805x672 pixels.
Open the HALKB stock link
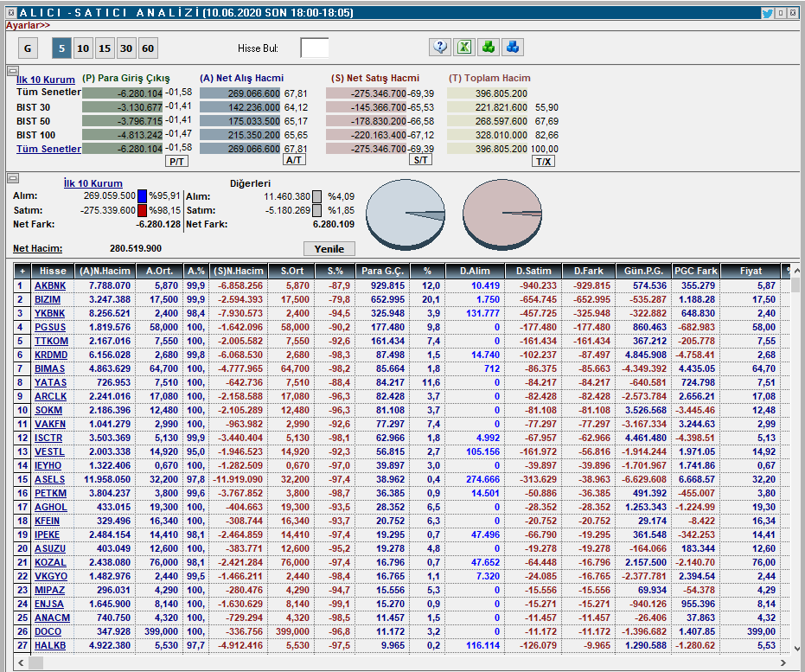(50, 645)
